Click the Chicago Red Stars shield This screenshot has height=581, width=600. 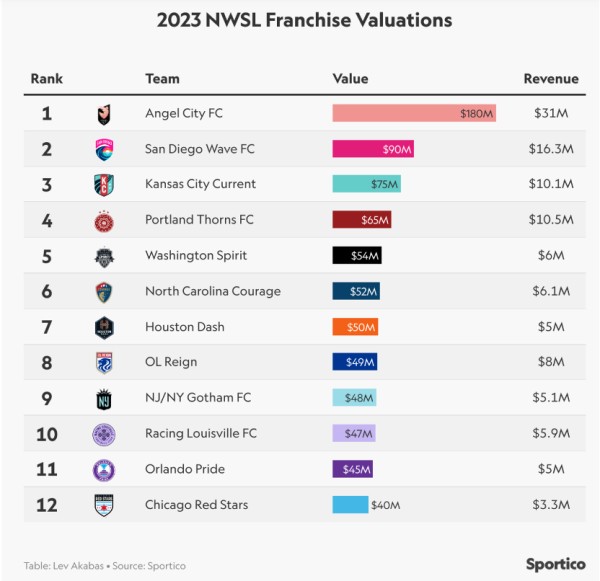(104, 505)
